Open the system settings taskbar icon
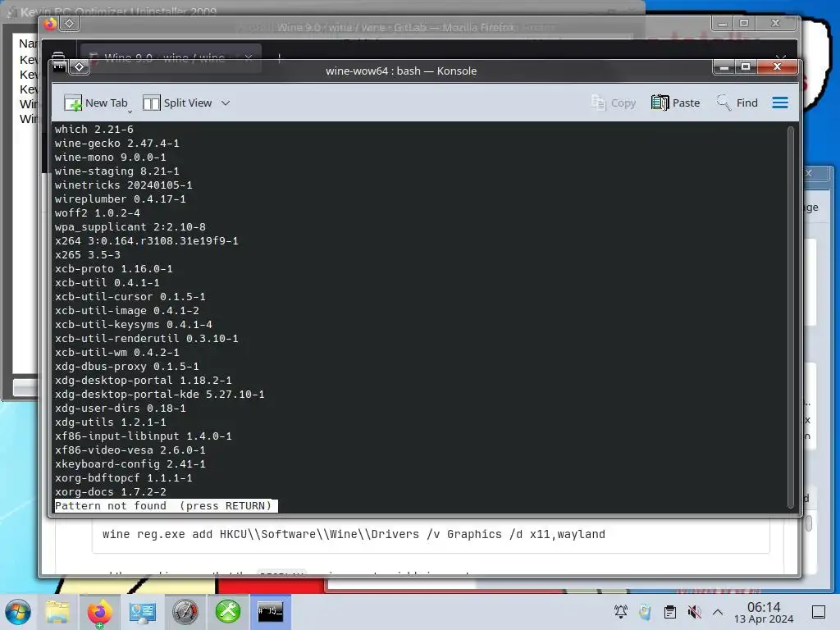840x630 pixels. pos(142,612)
